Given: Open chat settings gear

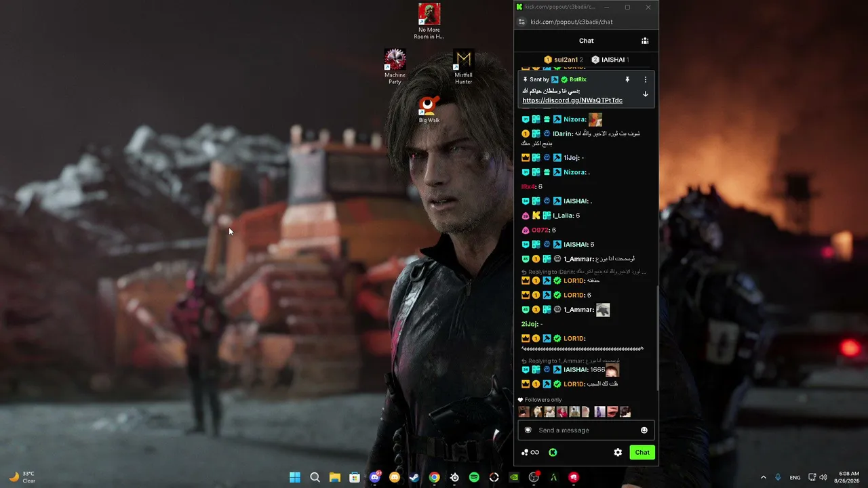Looking at the screenshot, I should tap(618, 452).
